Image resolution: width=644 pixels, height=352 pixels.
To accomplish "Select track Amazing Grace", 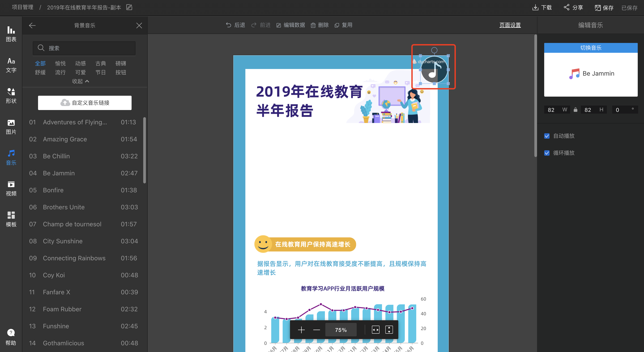I will [x=83, y=139].
